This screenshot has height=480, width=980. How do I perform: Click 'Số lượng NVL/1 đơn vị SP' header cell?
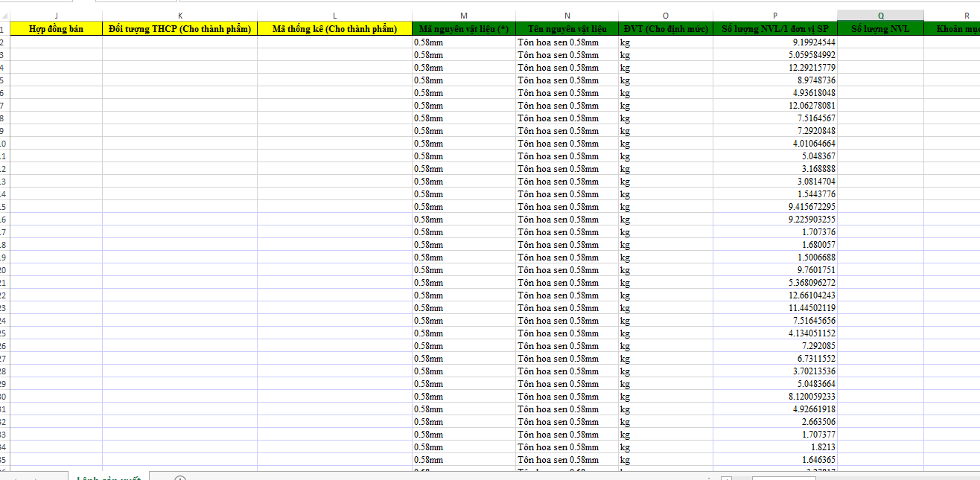point(775,29)
